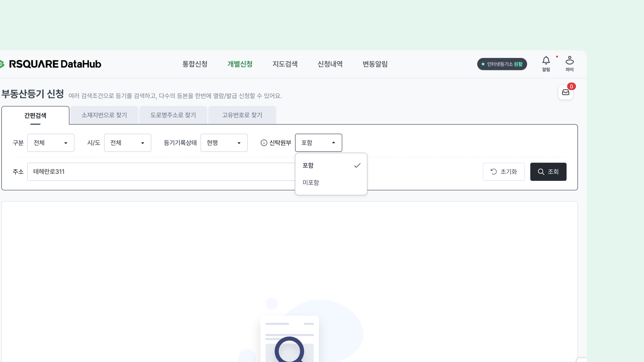Open the inbox tray cart icon

click(x=566, y=93)
